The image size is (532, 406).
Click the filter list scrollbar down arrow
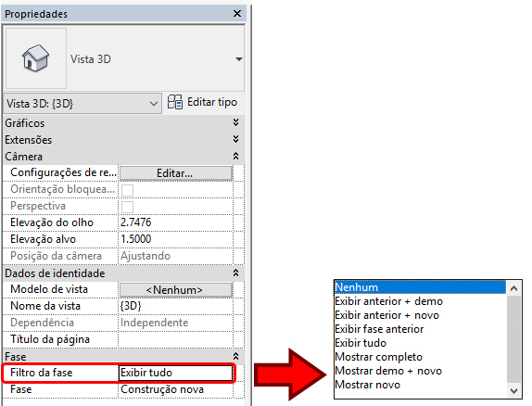tap(514, 391)
